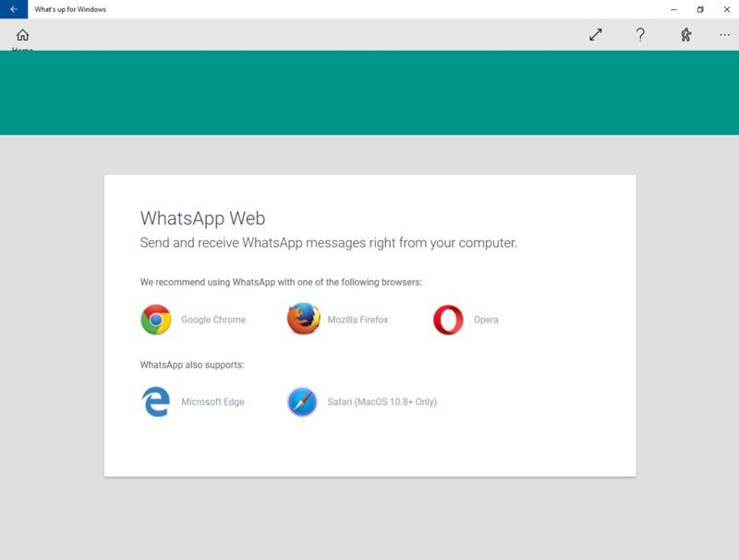Click the Google Chrome logo
The image size is (739, 560).
tap(156, 320)
